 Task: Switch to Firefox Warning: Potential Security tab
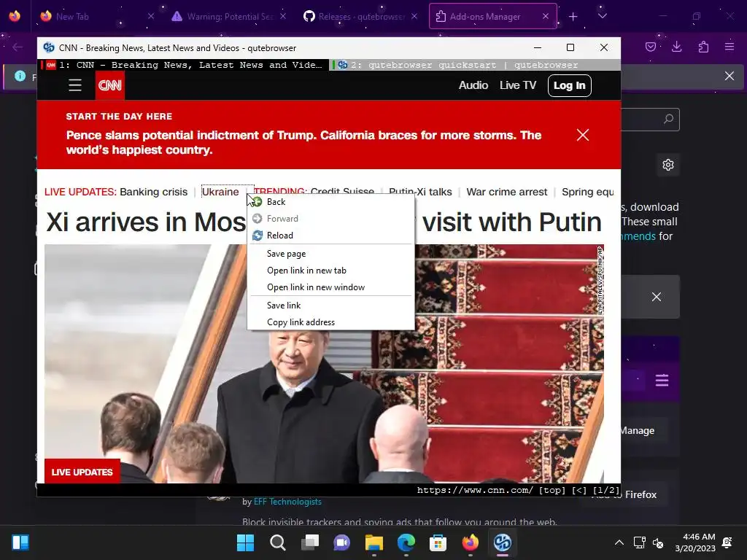pyautogui.click(x=228, y=17)
